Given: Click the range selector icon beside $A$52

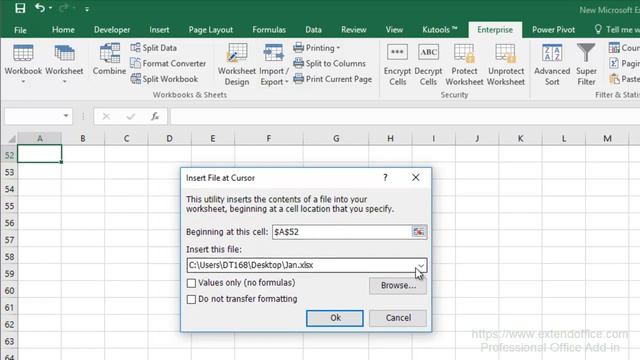Looking at the screenshot, I should tap(418, 232).
